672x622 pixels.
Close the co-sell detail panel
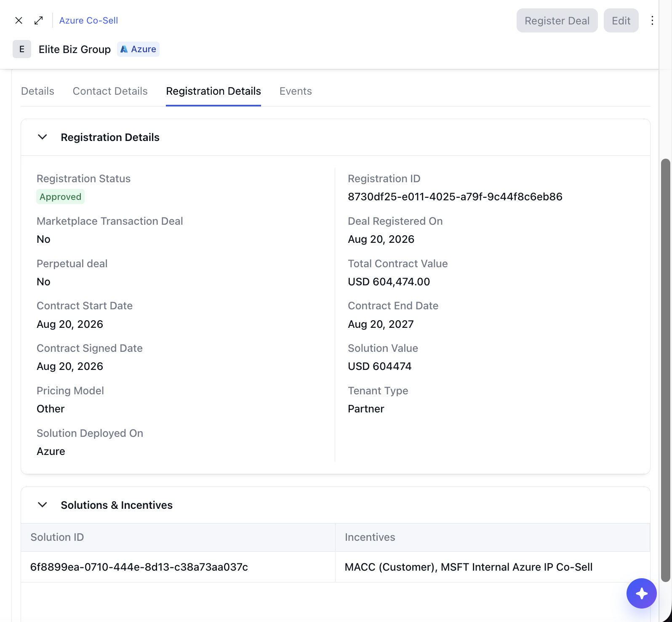(x=19, y=20)
